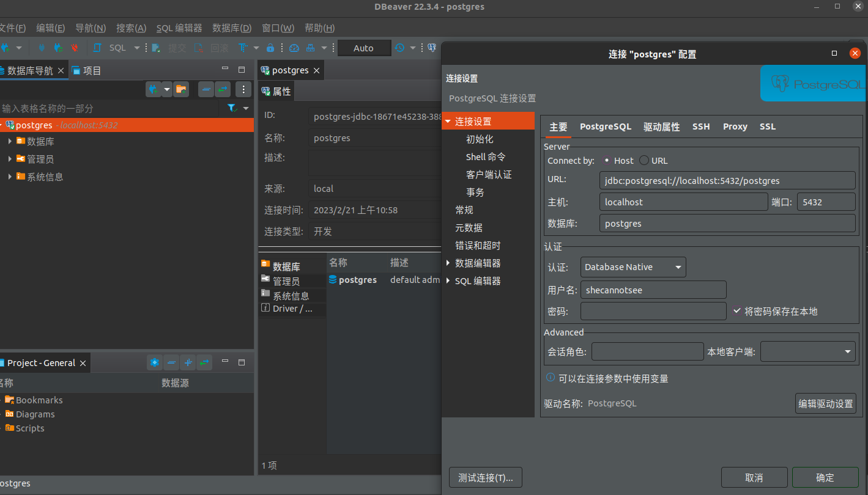Switch to the Proxy tab
The width and height of the screenshot is (868, 495).
click(735, 127)
